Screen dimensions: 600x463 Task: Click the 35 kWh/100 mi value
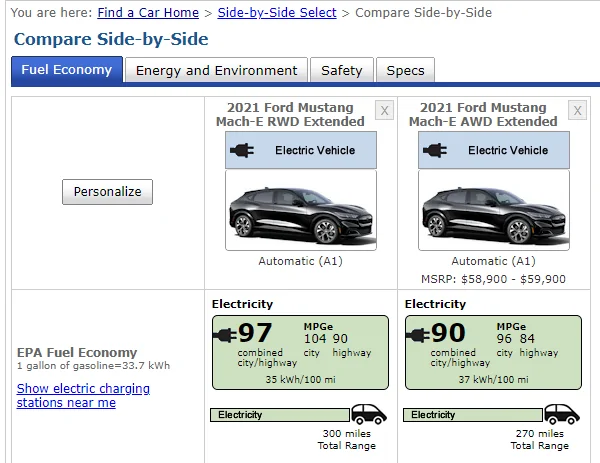tap(300, 380)
